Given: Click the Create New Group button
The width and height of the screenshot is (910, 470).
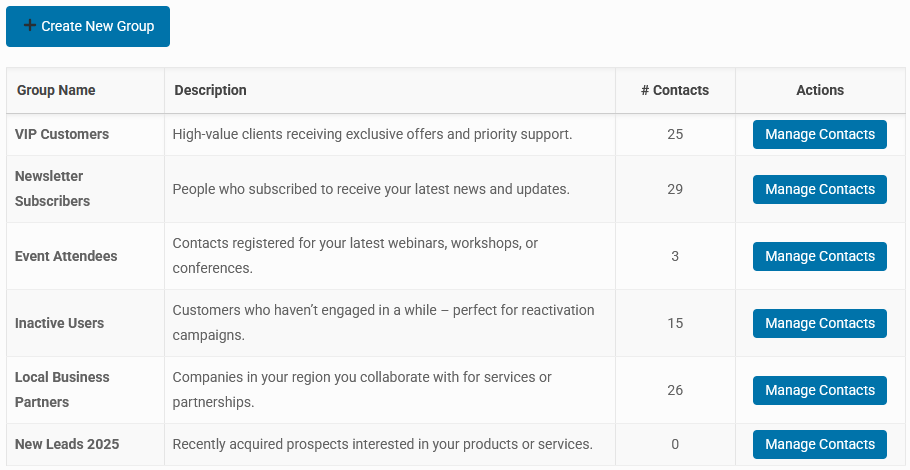Looking at the screenshot, I should point(88,26).
